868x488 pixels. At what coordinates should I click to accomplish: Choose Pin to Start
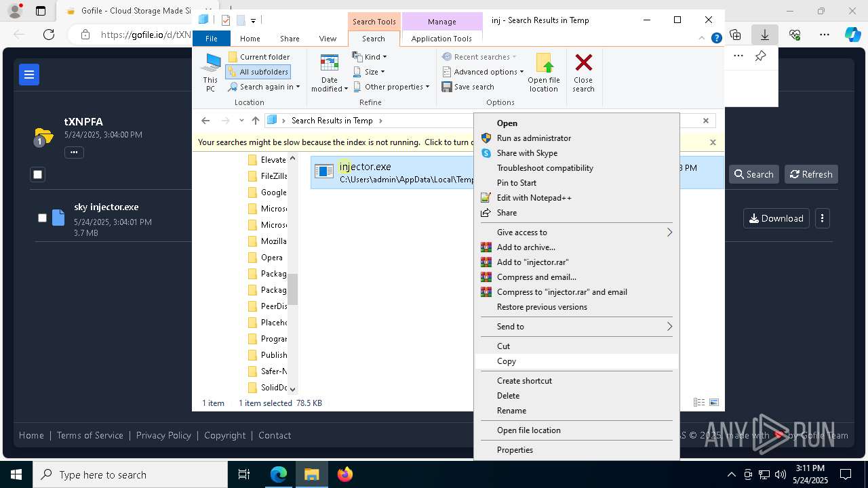517,183
